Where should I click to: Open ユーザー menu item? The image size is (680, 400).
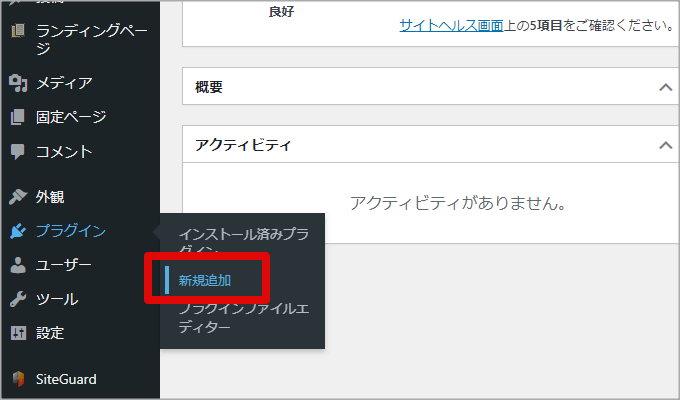point(64,265)
